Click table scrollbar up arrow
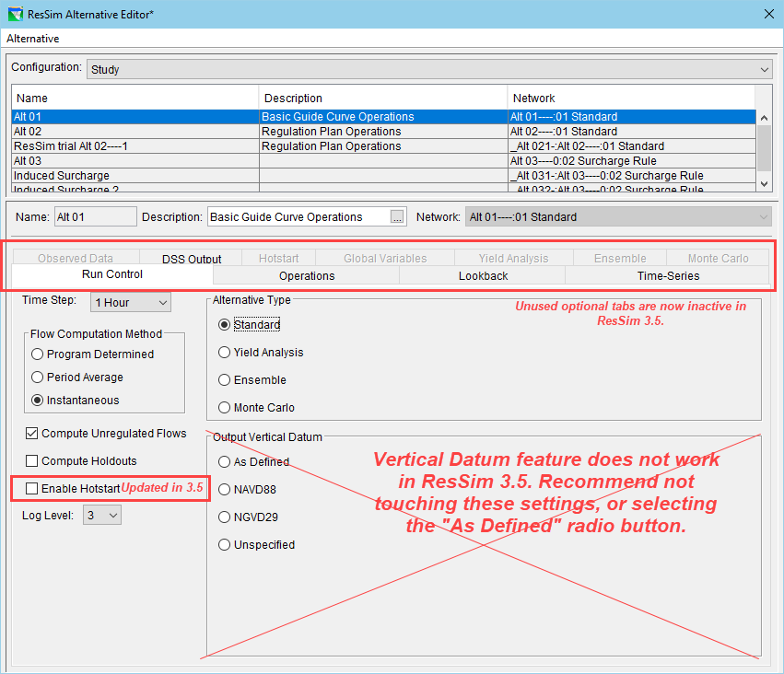 [764, 118]
